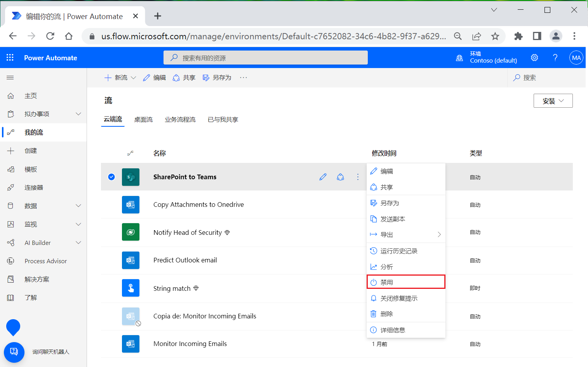Collapse the left navigation hamburger menu
The image size is (588, 367).
click(x=10, y=77)
